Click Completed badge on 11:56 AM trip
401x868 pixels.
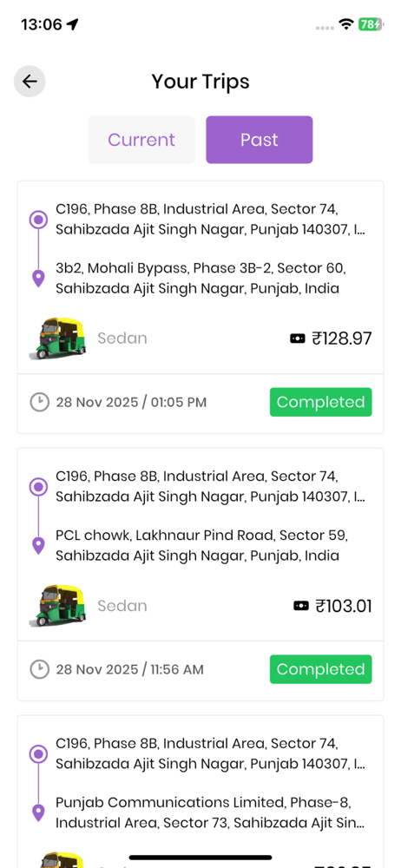click(320, 669)
